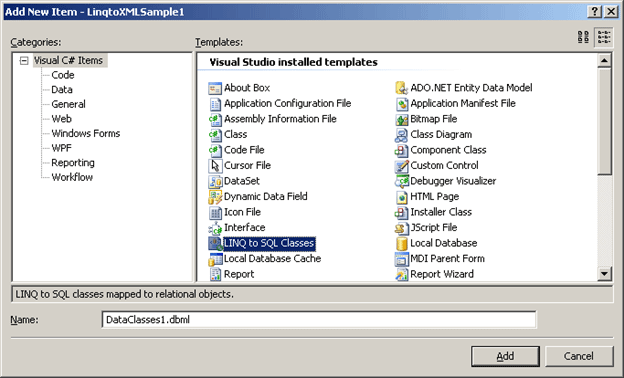Viewport: 624px width, 378px height.
Task: Select the WPF category
Action: [x=62, y=148]
